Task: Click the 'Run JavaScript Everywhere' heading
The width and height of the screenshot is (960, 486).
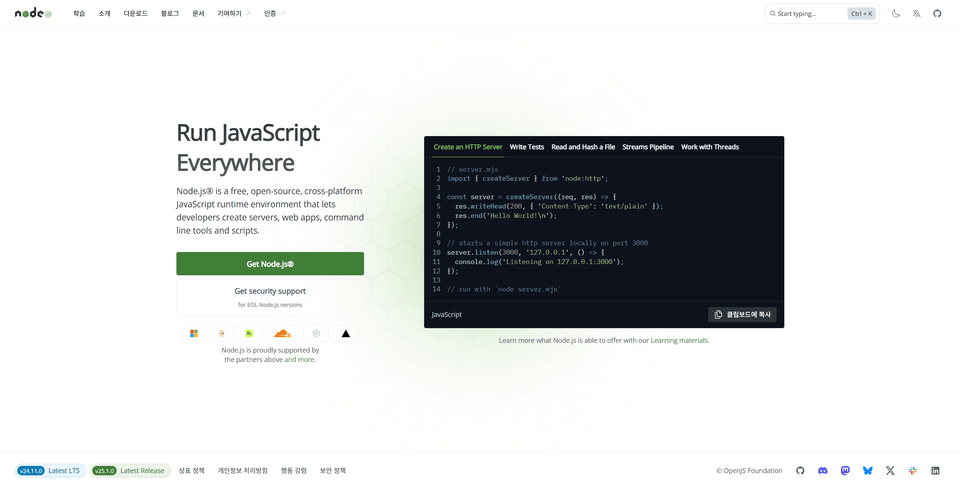Action: [248, 148]
